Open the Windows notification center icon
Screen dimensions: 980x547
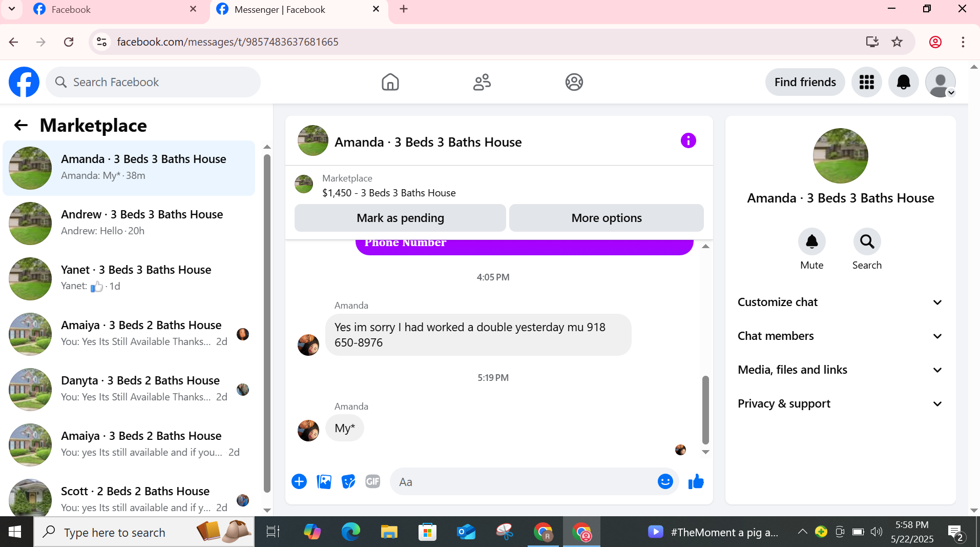tap(956, 533)
